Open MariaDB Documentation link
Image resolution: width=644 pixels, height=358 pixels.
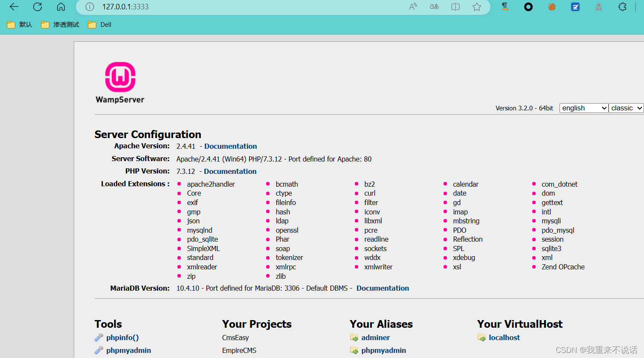coord(383,288)
